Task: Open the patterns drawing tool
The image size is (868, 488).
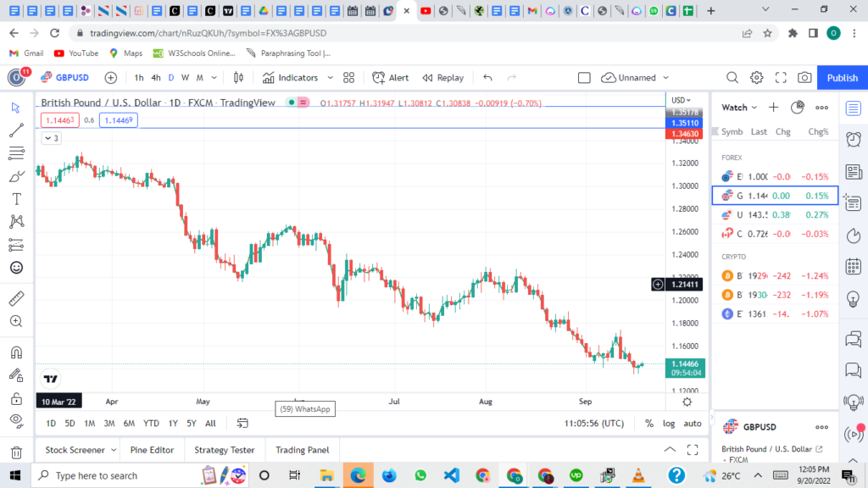Action: tap(16, 221)
